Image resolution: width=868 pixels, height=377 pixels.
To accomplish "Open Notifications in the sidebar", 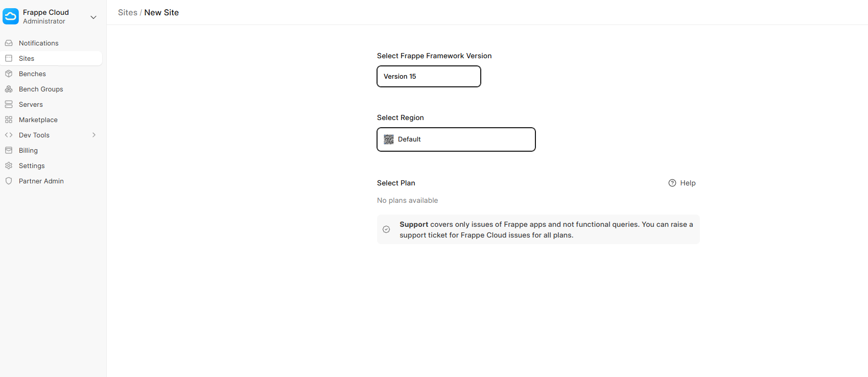I will coord(51,43).
